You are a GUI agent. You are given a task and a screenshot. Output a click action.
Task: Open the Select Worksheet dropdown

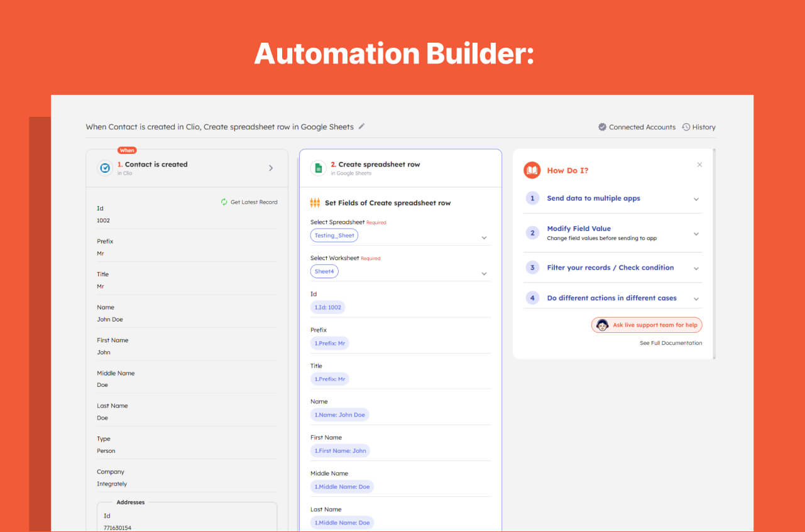click(484, 274)
